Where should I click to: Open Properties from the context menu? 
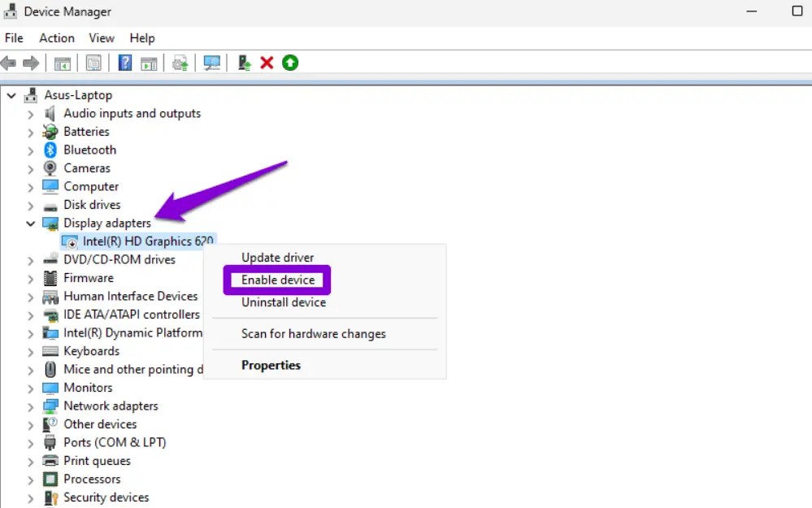[x=271, y=365]
